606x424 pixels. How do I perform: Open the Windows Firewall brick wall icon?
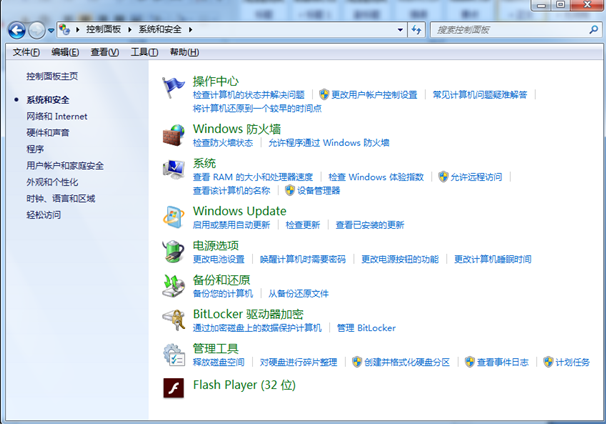[x=173, y=135]
